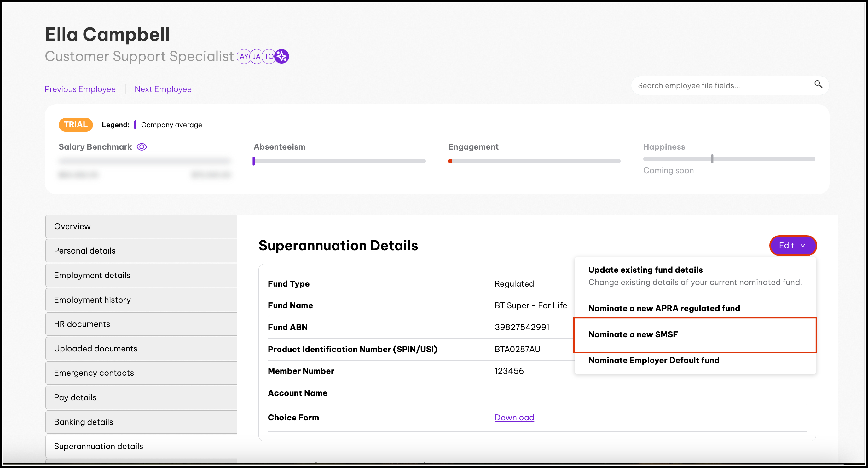Click the Engagement progress bar marker

point(450,161)
